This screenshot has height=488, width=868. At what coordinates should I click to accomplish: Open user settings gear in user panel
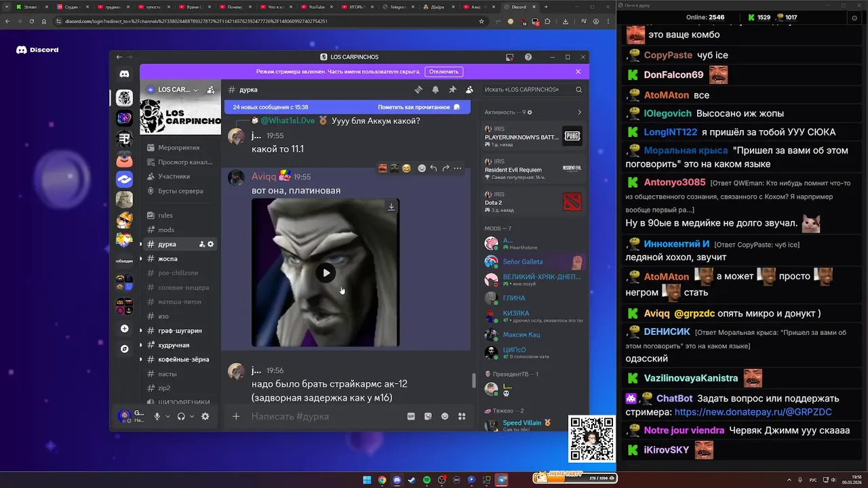tap(205, 416)
